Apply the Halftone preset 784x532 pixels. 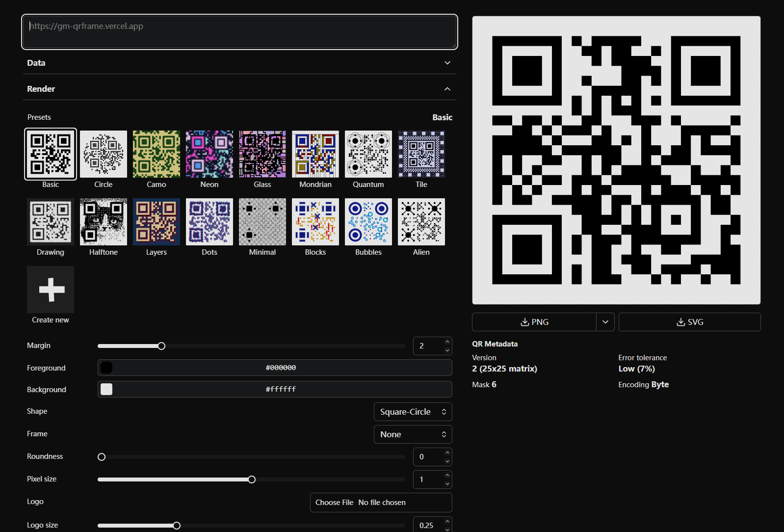(x=104, y=222)
